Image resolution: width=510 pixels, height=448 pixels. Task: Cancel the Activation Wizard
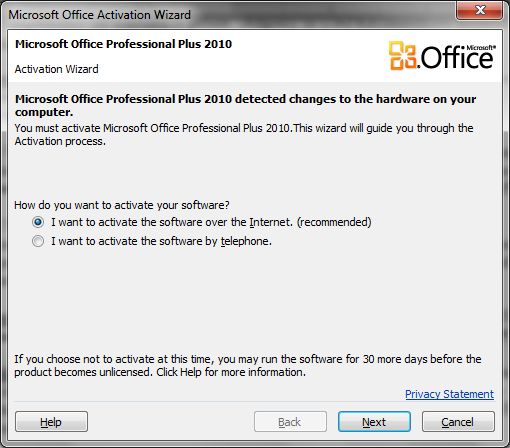pyautogui.click(x=458, y=422)
